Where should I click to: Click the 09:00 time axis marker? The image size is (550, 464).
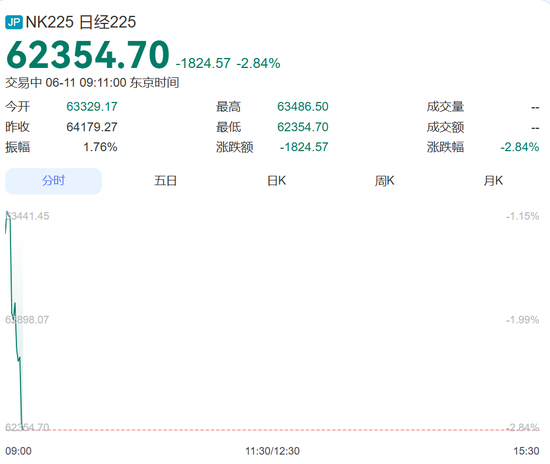pyautogui.click(x=18, y=451)
